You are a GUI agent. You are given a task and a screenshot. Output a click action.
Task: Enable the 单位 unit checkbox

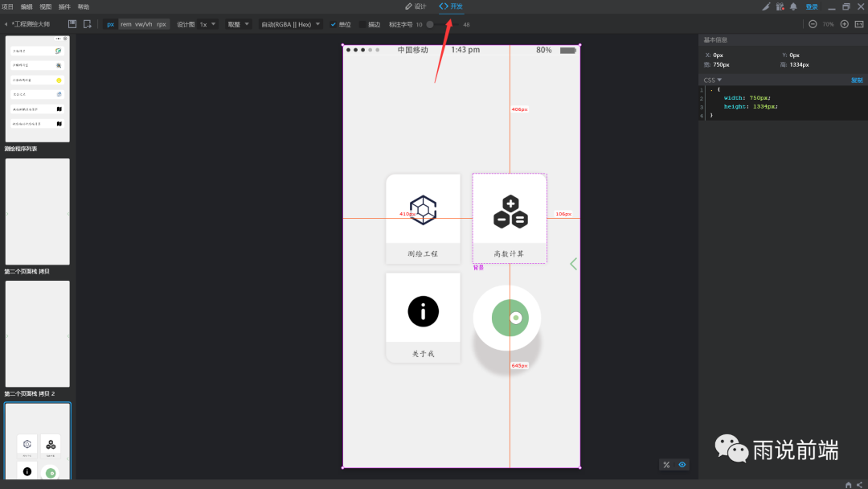click(334, 24)
